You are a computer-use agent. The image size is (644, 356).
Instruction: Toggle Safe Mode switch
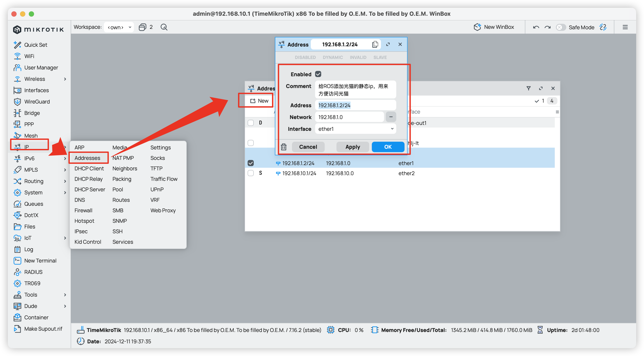[x=561, y=27]
